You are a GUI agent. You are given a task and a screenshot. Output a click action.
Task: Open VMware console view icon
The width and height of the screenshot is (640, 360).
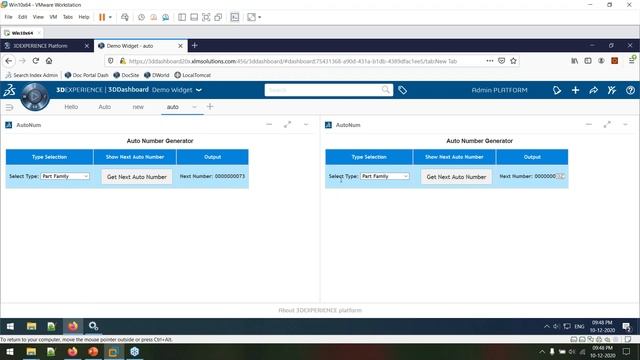click(235, 17)
